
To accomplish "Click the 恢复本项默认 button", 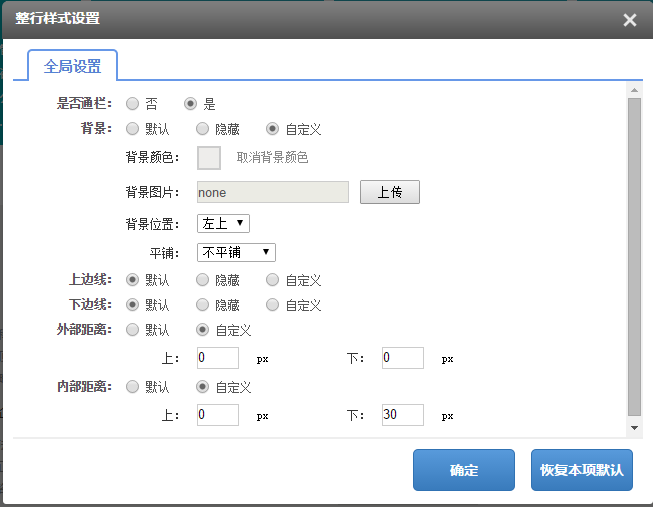I will tap(581, 470).
